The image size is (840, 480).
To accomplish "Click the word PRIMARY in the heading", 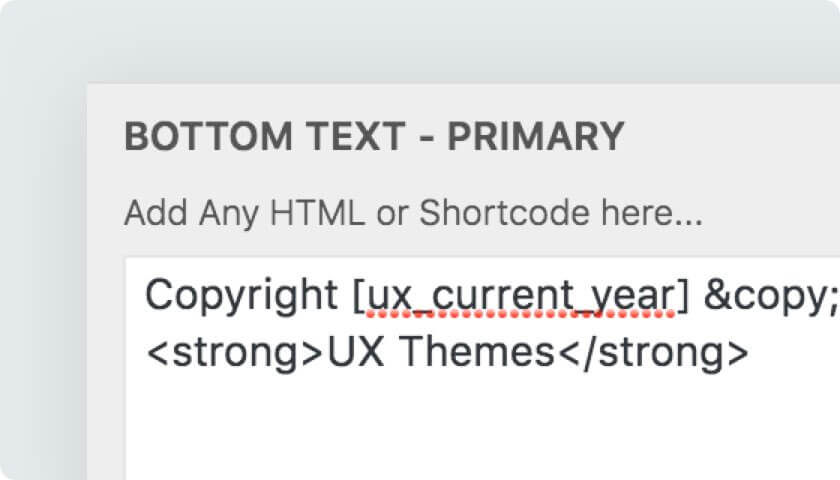I will tap(536, 136).
